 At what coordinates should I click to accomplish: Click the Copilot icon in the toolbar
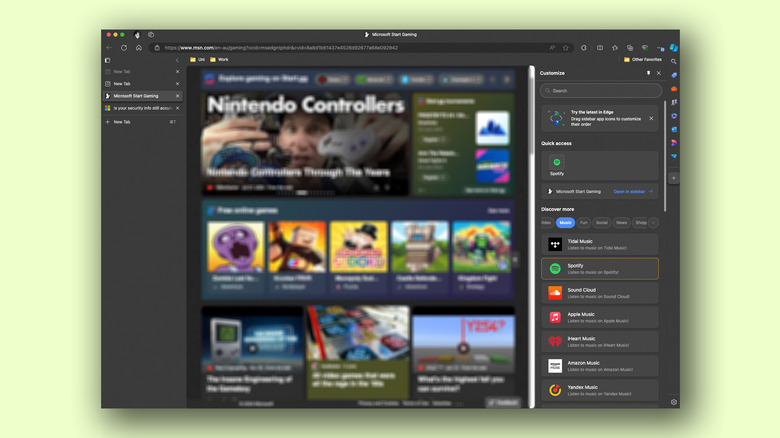(x=674, y=48)
